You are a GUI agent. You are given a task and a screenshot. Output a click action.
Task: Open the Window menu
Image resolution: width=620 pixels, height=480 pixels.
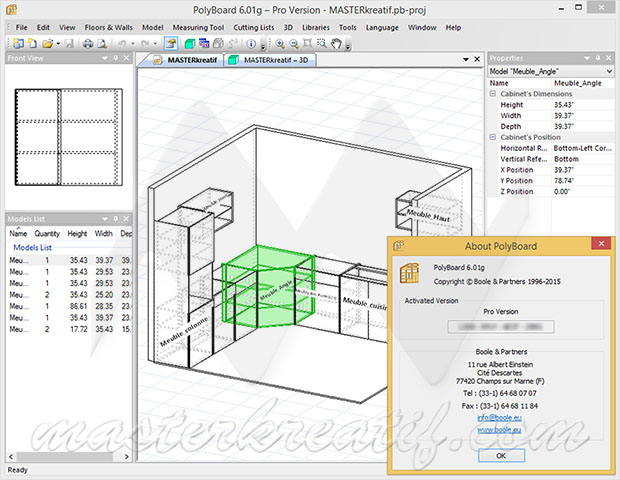(422, 28)
